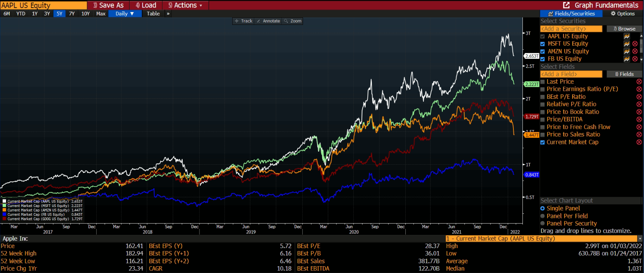
Task: Expand the Actions menu
Action: [185, 5]
